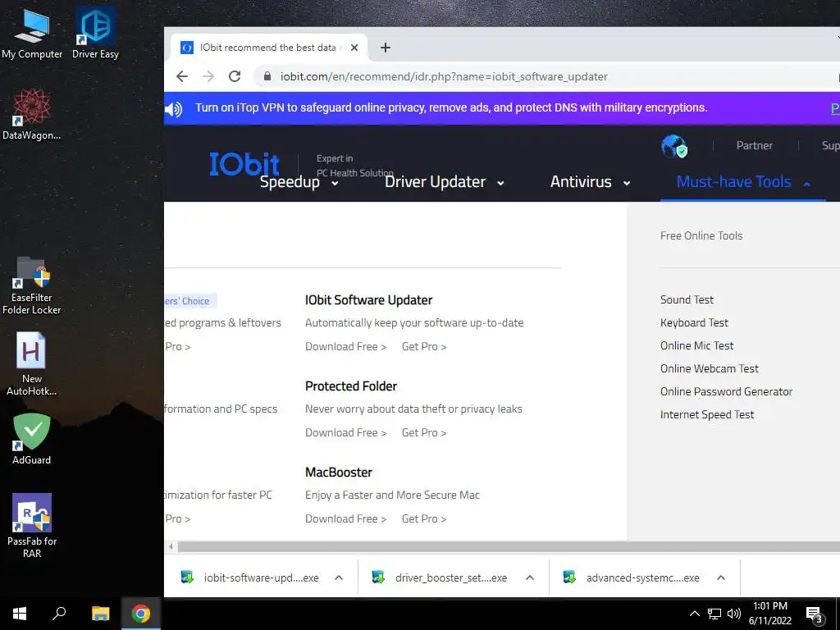840x630 pixels.
Task: Click taskbar clock showing 1:01 PM
Action: pyautogui.click(x=769, y=614)
